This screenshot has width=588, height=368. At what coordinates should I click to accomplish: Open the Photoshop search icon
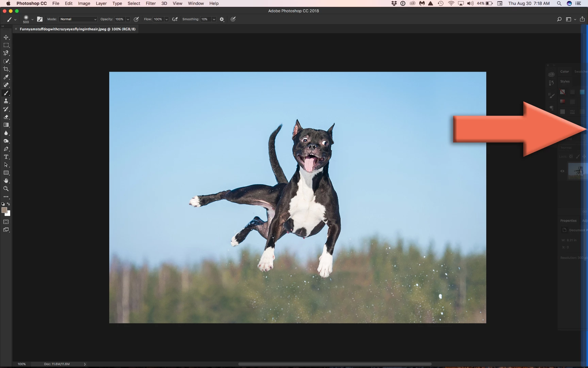[x=559, y=19]
